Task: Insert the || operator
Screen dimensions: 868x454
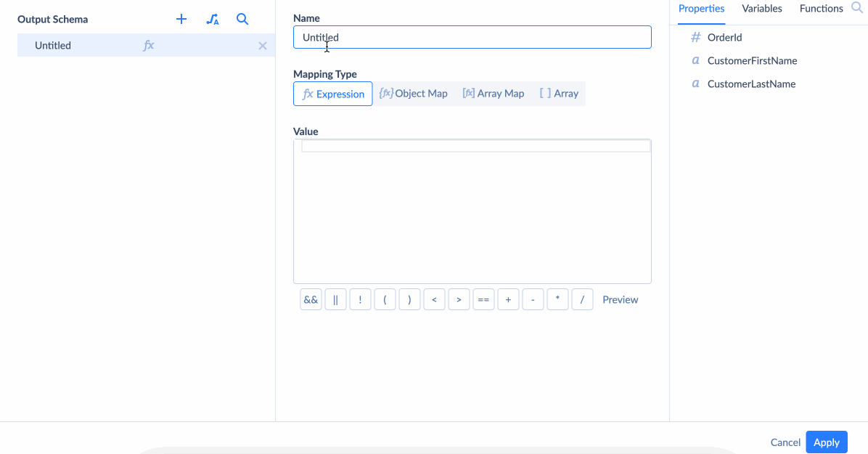Action: [335, 300]
